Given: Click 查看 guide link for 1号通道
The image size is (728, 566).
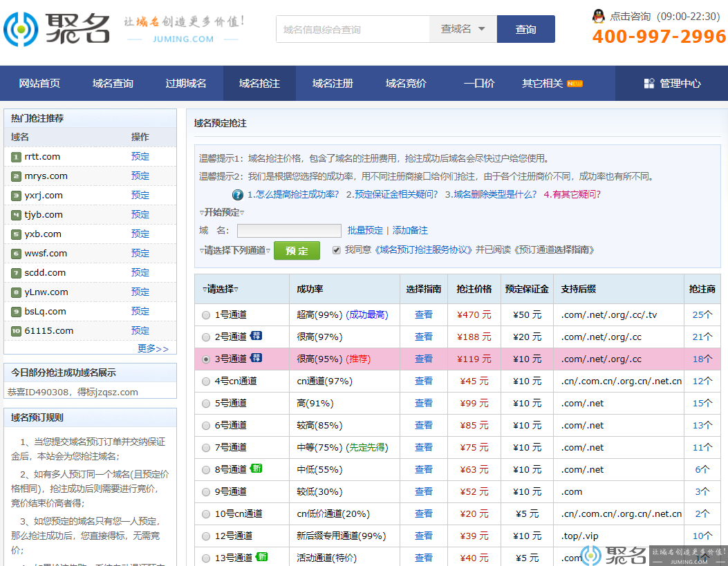Looking at the screenshot, I should pyautogui.click(x=423, y=315).
